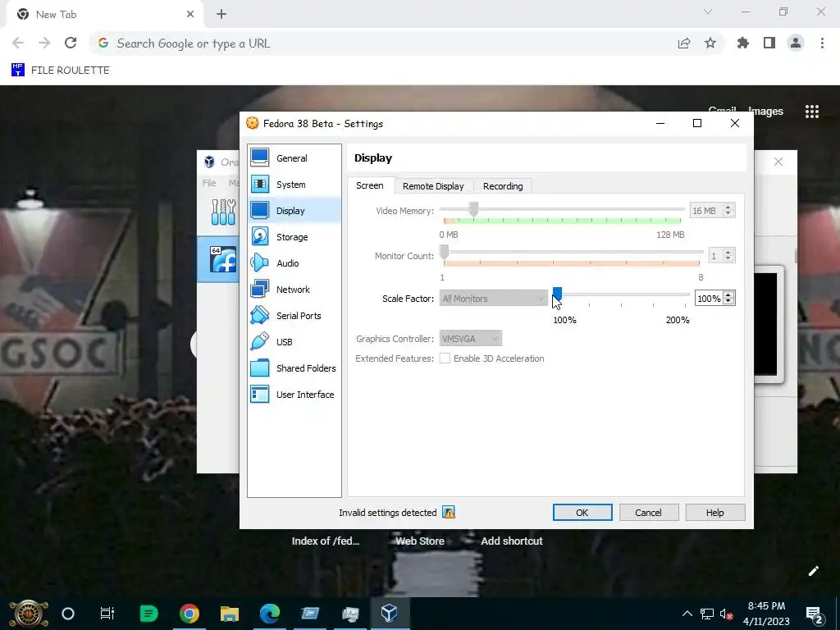840x630 pixels.
Task: Select the Fedora VM icon in Manager
Action: (x=223, y=259)
